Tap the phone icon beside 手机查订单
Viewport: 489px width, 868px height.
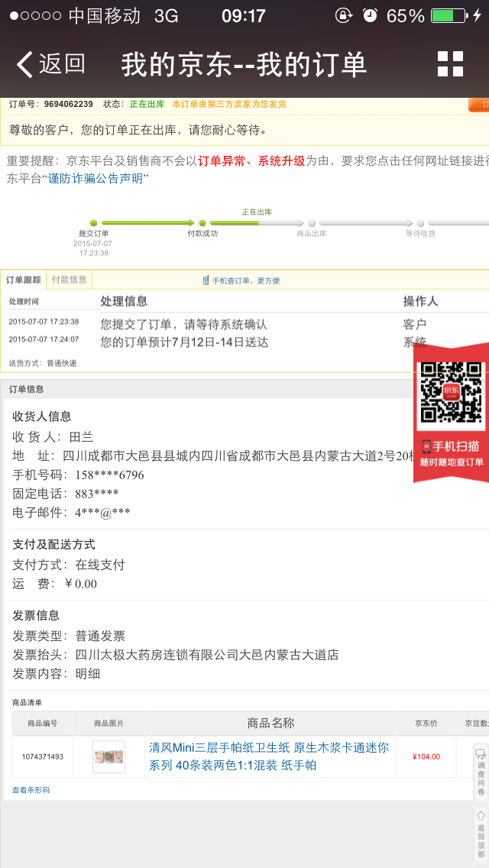click(206, 280)
